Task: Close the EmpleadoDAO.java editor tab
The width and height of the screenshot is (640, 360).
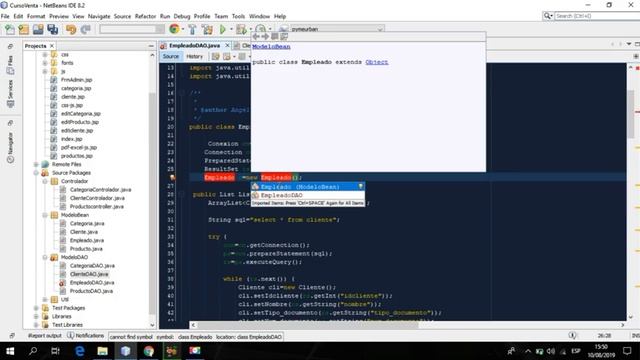Action: tap(227, 45)
